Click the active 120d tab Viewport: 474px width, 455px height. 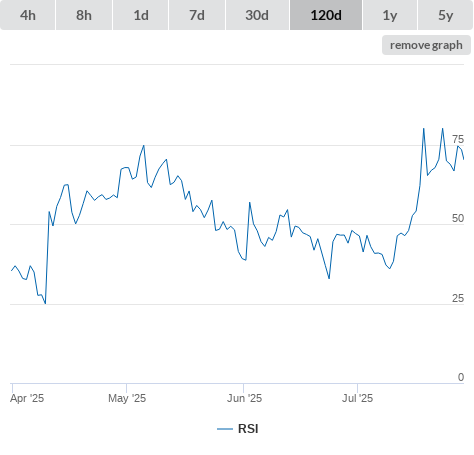(x=326, y=15)
